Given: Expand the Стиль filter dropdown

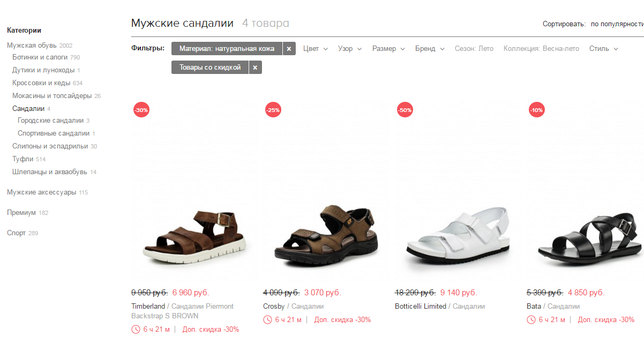Looking at the screenshot, I should click(x=604, y=49).
